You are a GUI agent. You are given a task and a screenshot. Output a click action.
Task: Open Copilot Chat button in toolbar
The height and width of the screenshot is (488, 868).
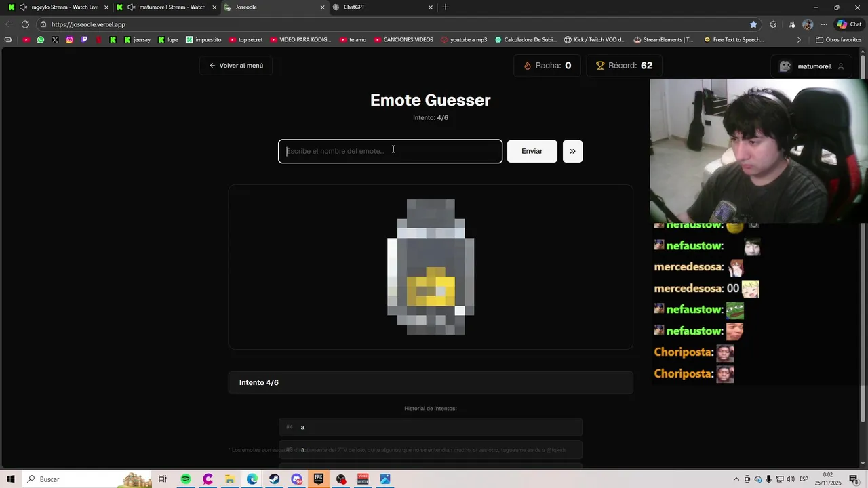pos(850,24)
